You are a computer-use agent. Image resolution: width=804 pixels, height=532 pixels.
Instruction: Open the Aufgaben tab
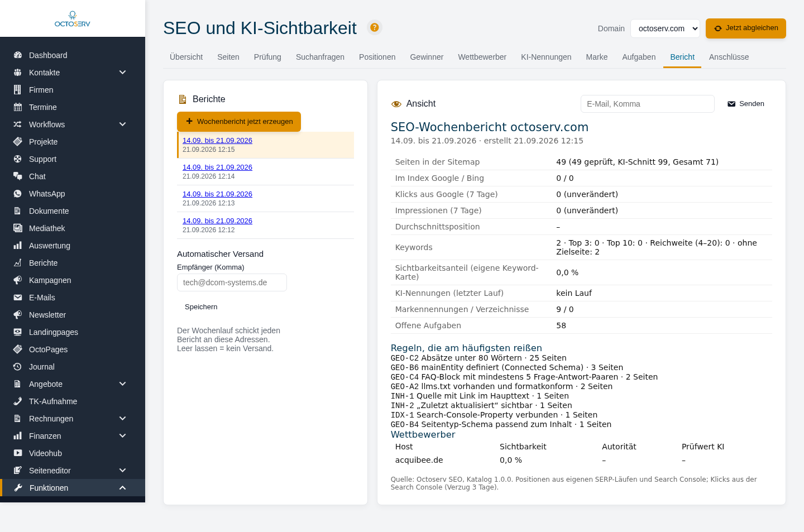coord(639,57)
